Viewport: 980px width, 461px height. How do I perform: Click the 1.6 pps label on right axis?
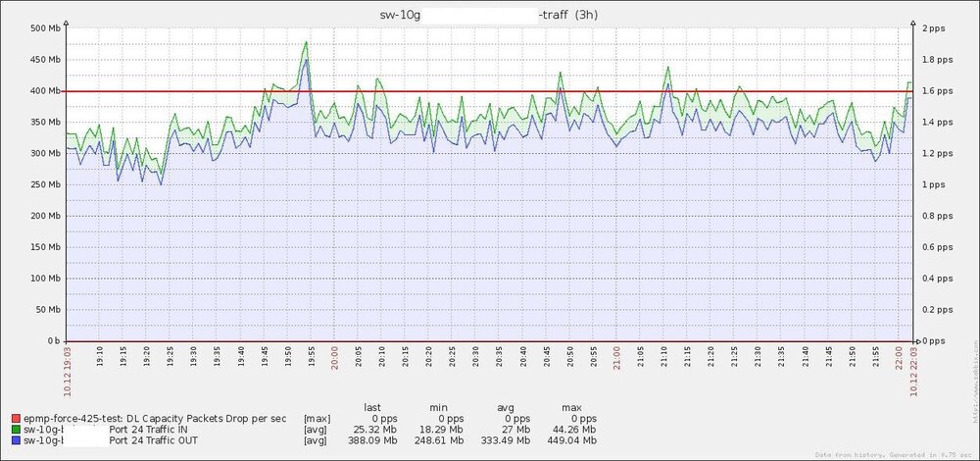point(941,91)
